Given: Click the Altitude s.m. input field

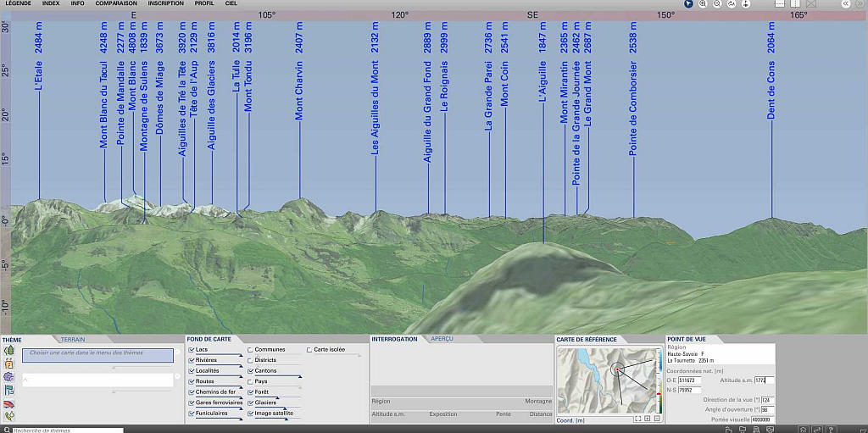Looking at the screenshot, I should 764,380.
